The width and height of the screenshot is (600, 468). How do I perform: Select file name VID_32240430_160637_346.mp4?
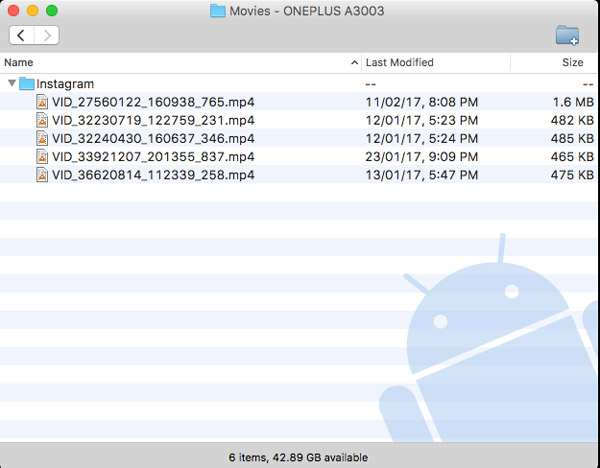(153, 139)
